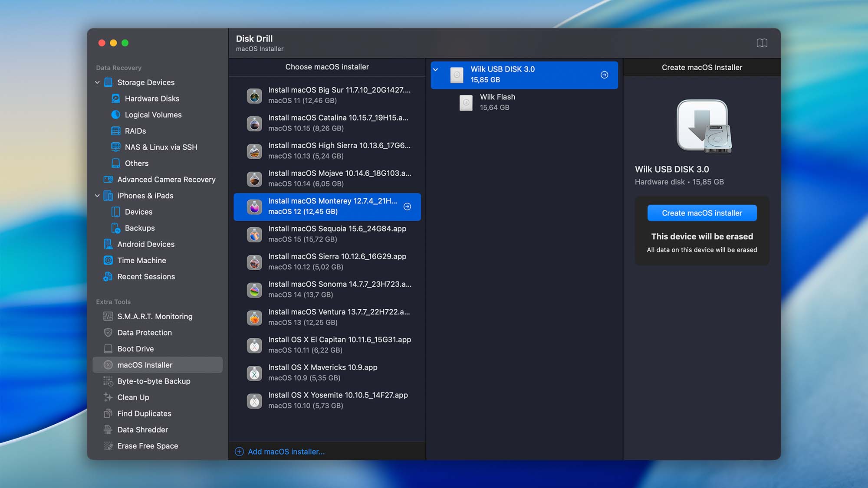Click the Data Shredder icon

pyautogui.click(x=108, y=429)
